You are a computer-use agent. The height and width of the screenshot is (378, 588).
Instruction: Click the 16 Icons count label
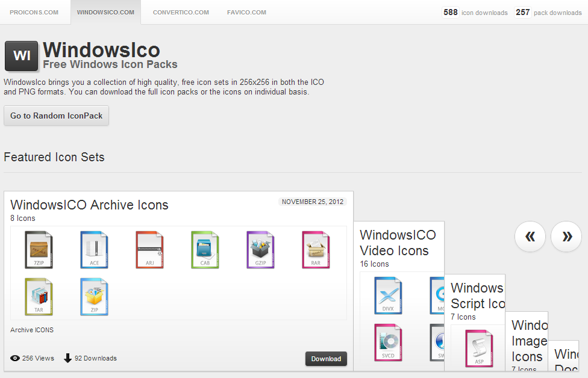click(374, 264)
